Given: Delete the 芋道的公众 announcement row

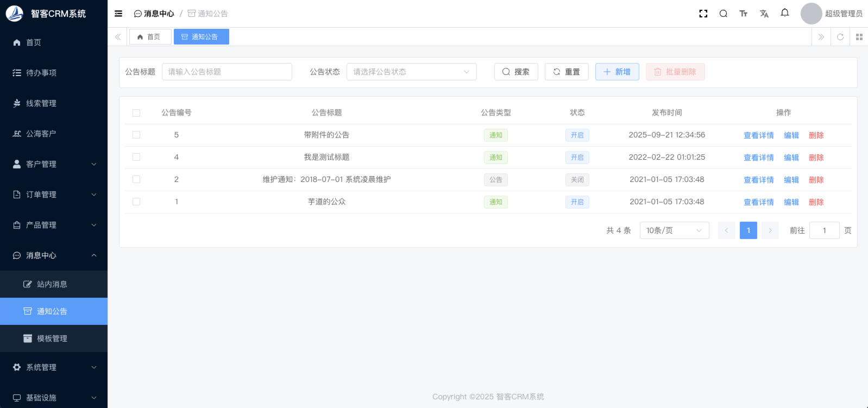Looking at the screenshot, I should coord(816,202).
